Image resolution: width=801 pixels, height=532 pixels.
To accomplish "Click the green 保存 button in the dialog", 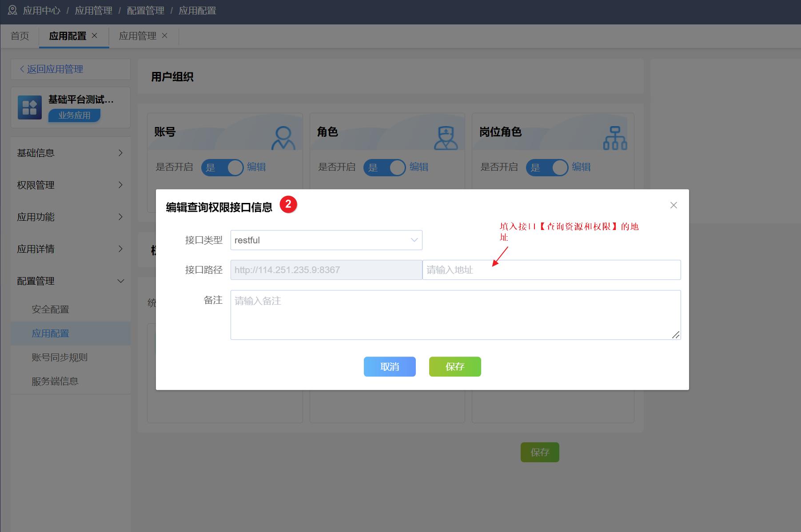I will pyautogui.click(x=455, y=366).
